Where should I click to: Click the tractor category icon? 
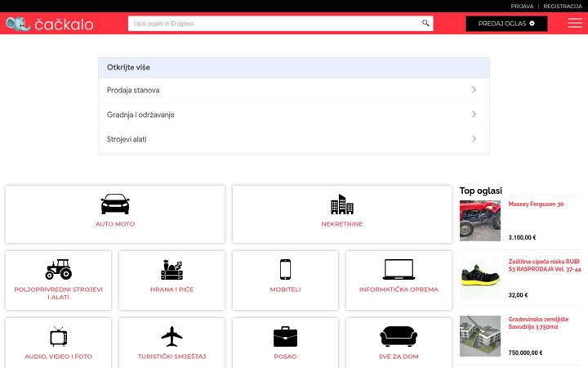point(59,269)
